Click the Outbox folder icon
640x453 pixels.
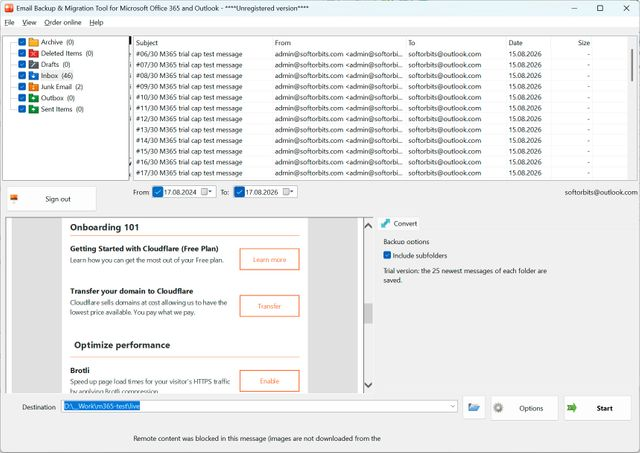pyautogui.click(x=33, y=98)
